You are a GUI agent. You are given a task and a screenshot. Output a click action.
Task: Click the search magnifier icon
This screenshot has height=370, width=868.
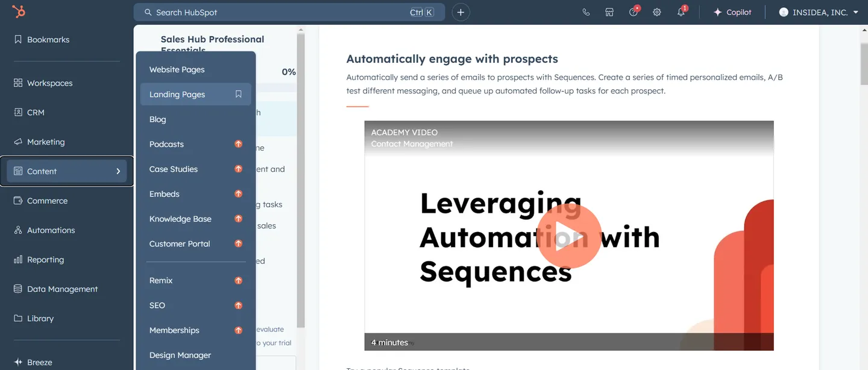(148, 12)
